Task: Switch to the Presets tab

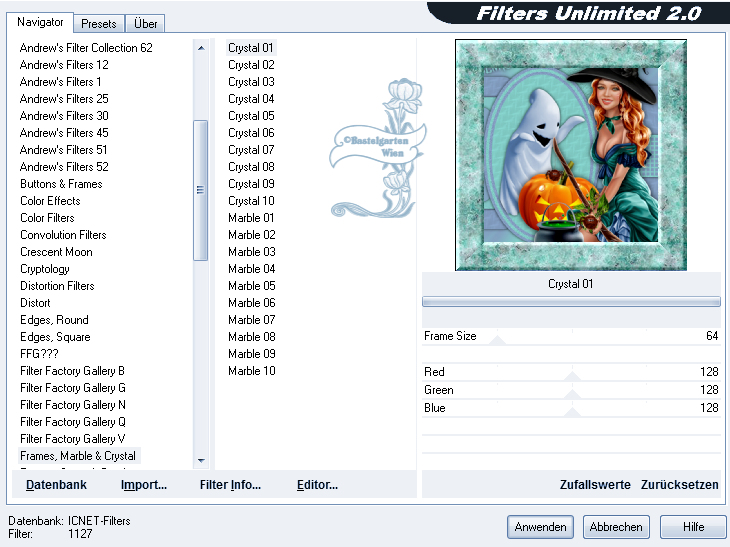Action: tap(99, 23)
